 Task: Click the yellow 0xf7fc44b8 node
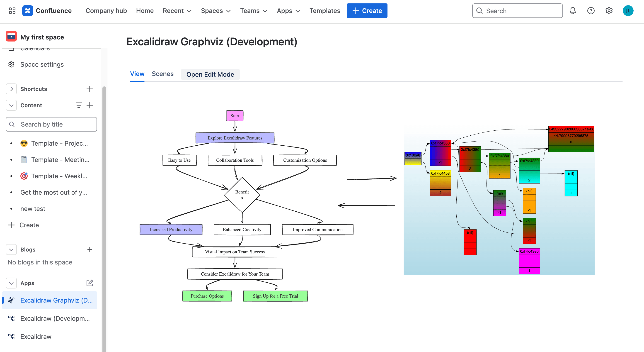tap(440, 183)
